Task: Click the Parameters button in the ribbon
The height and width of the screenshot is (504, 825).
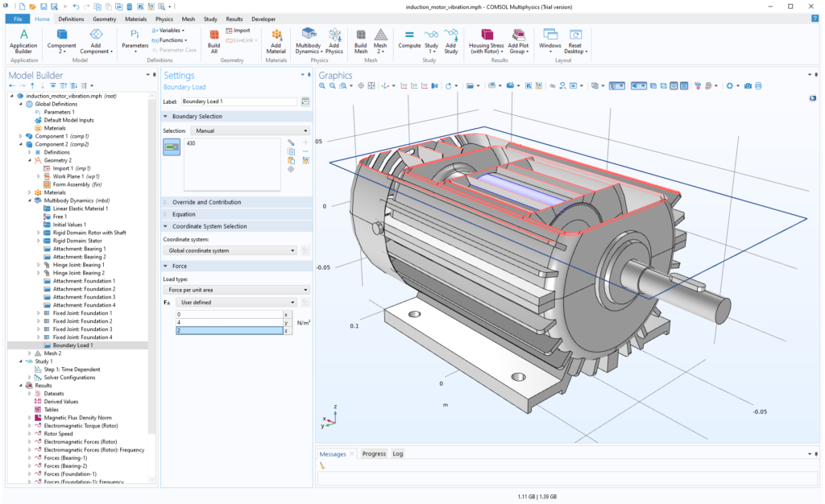Action: click(x=135, y=41)
